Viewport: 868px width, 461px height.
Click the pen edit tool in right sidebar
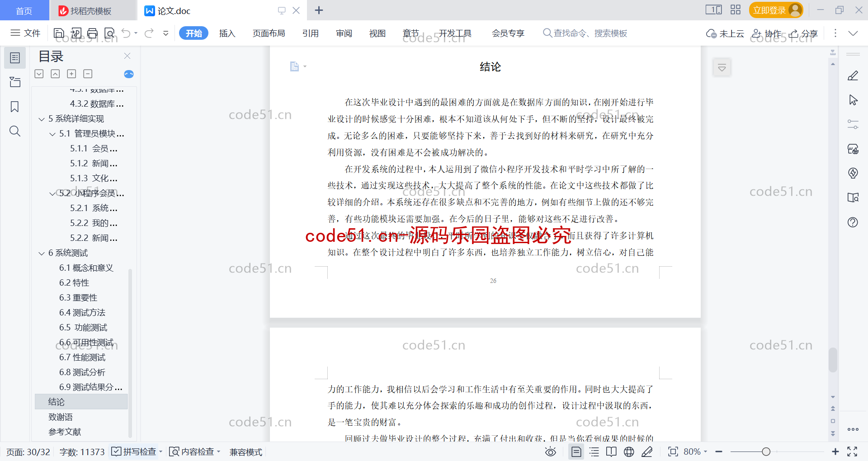853,75
